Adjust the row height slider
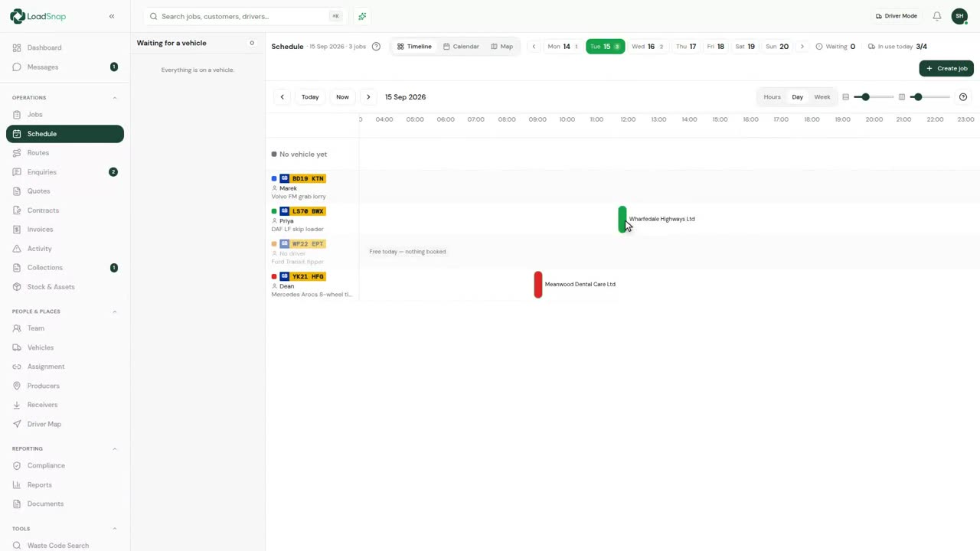 click(x=874, y=97)
